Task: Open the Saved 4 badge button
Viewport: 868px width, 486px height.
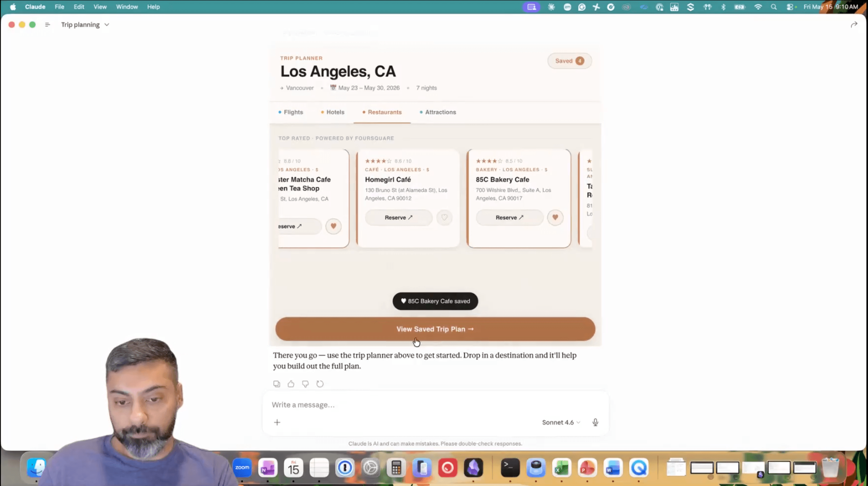Action: 569,61
